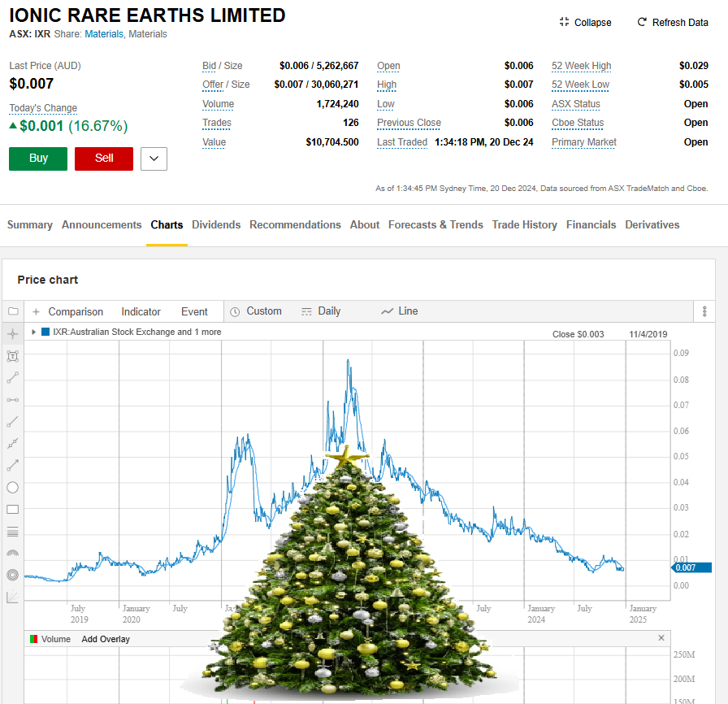
Task: Click the Last Traded label
Action: click(402, 142)
